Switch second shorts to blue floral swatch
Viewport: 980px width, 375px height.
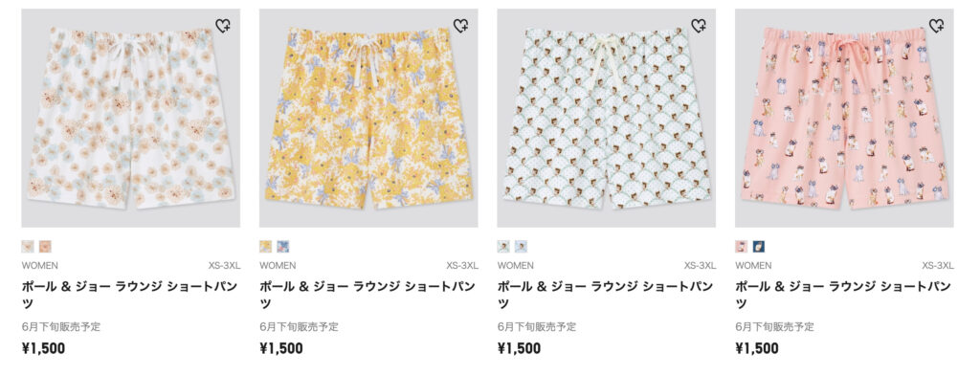(283, 246)
